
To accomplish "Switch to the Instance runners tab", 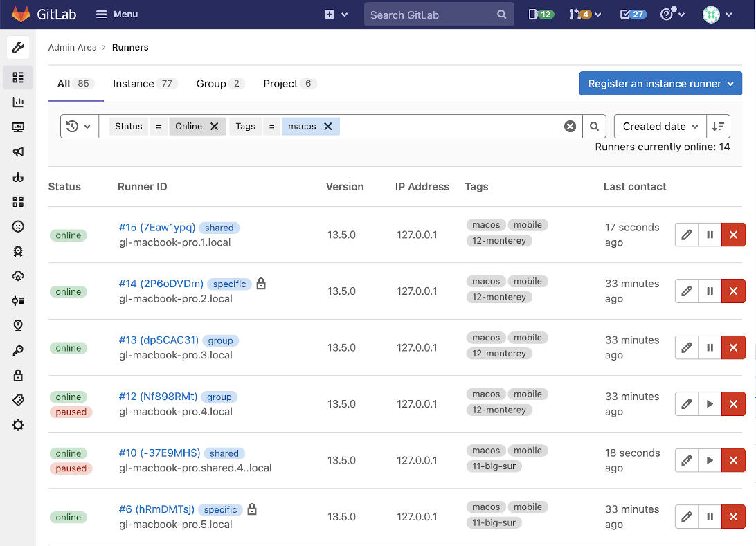I will [135, 83].
